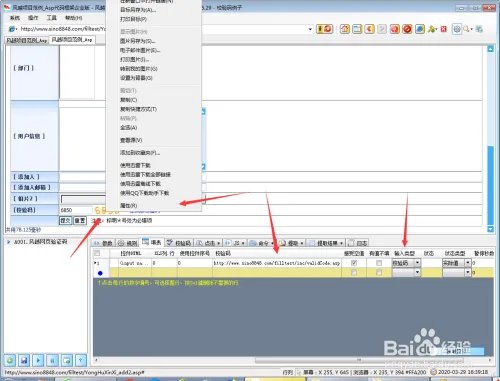Expand the 点击 tab dropdown arrow
The width and height of the screenshot is (500, 381).
pos(218,243)
